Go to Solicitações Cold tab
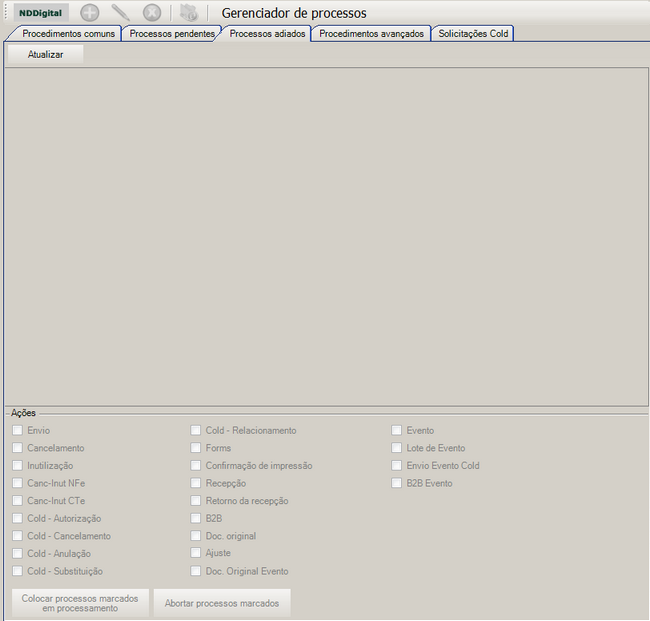This screenshot has width=650, height=621. pos(473,33)
